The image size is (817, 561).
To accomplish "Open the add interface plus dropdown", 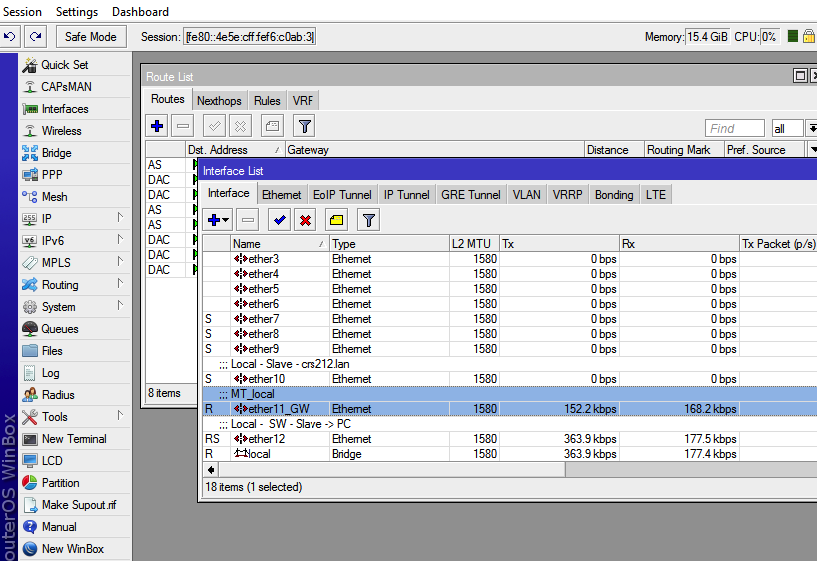I will [x=217, y=220].
